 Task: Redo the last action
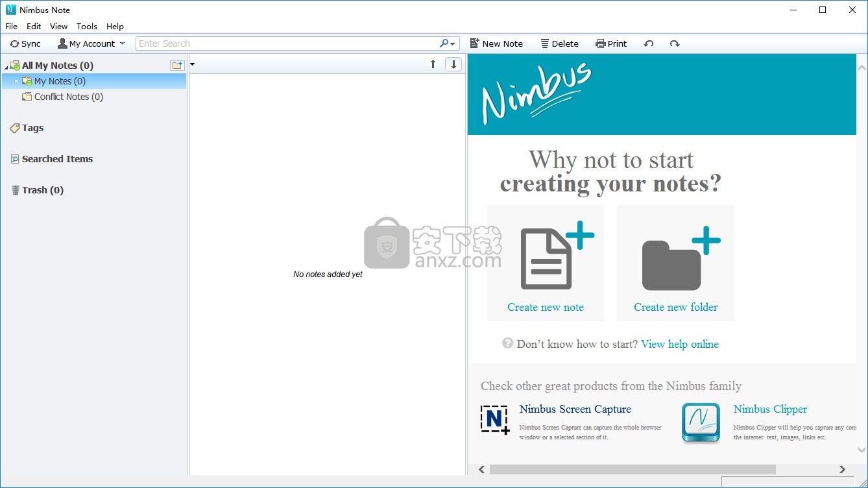click(x=675, y=43)
